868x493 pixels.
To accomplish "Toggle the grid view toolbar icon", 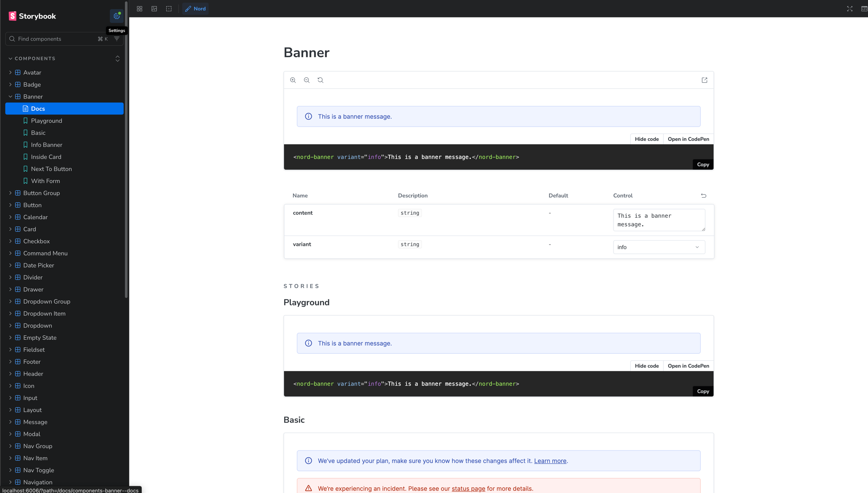I will tap(139, 9).
